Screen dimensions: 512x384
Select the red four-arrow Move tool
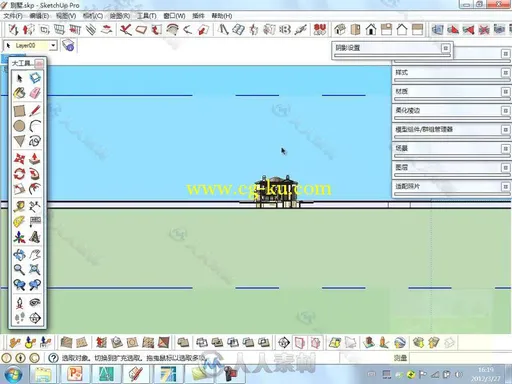tap(19, 159)
